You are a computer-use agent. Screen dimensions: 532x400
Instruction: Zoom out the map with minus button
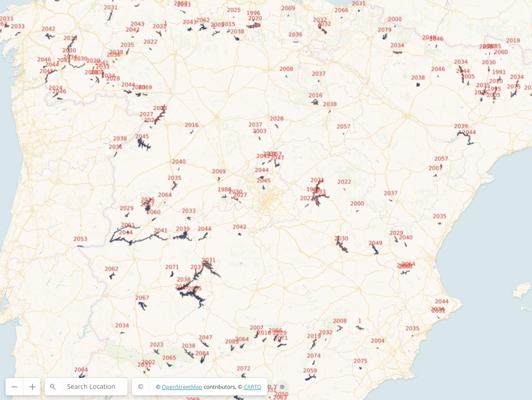(x=14, y=387)
